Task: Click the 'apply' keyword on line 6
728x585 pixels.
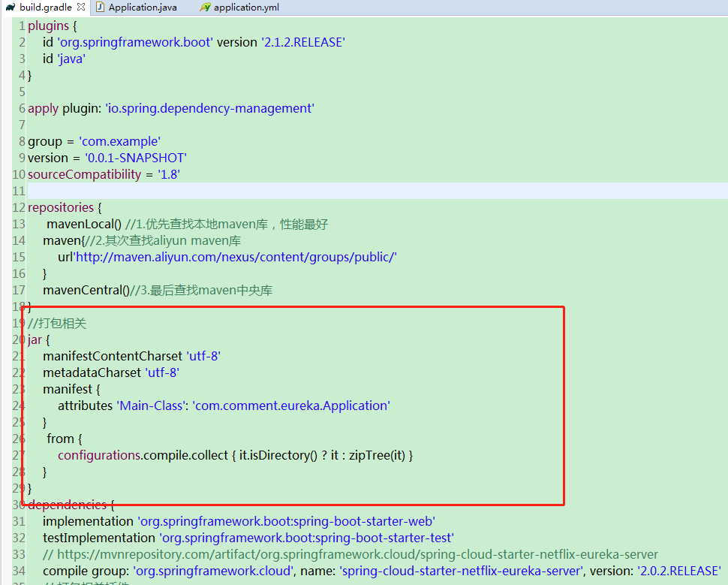Action: tap(44, 108)
